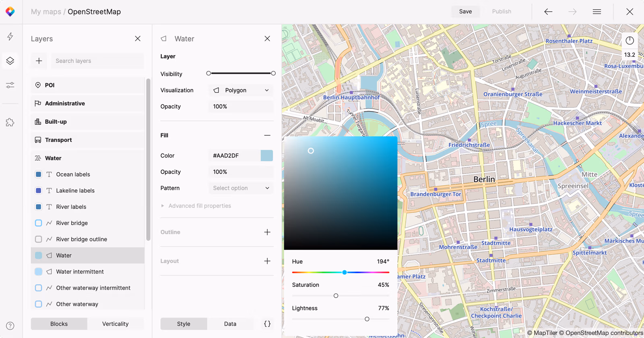Close the Layers panel
The width and height of the screenshot is (644, 338).
[x=138, y=39]
